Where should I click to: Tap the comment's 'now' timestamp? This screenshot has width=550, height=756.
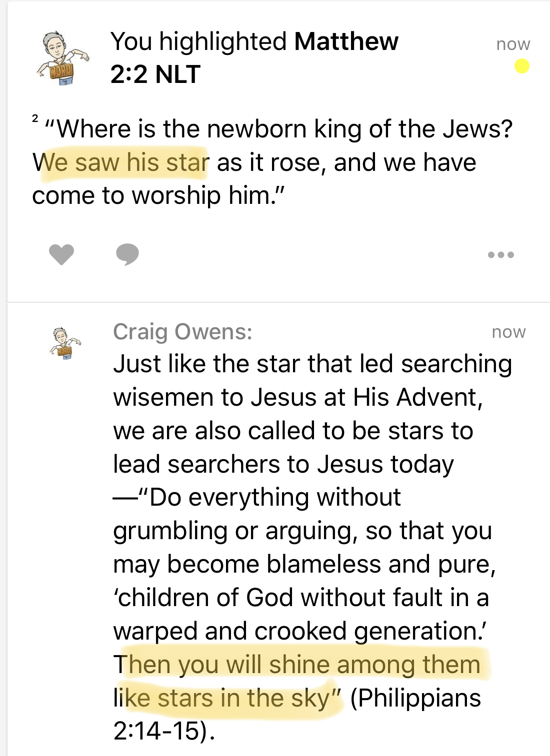click(508, 332)
